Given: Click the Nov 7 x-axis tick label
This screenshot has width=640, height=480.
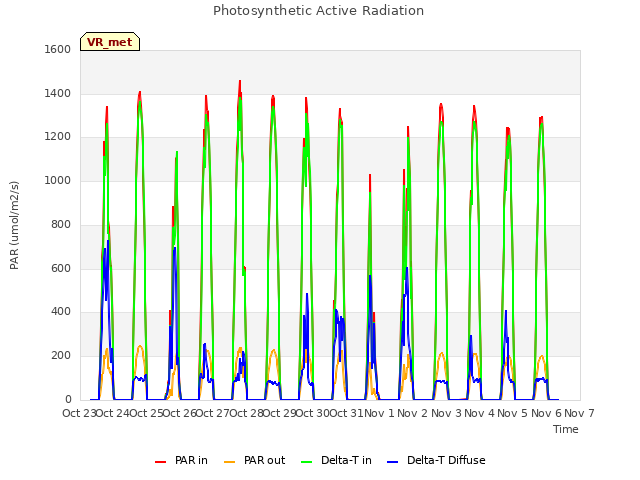Looking at the screenshot, I should tap(579, 413).
